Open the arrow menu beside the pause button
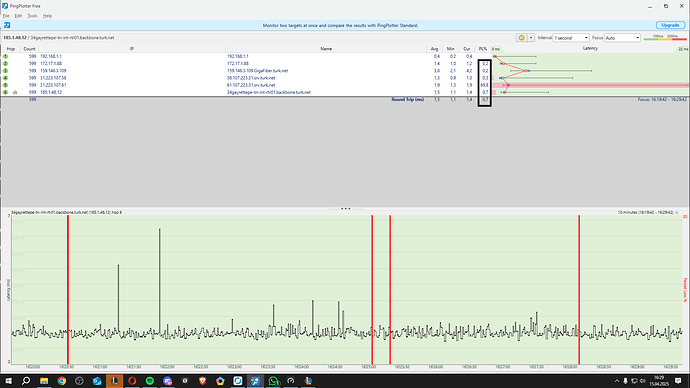Image resolution: width=690 pixels, height=388 pixels. point(531,38)
